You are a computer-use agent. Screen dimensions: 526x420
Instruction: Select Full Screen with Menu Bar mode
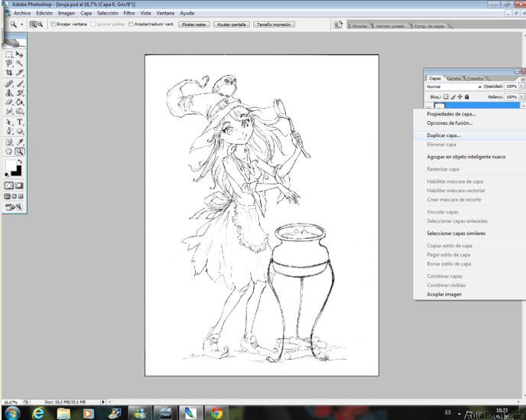click(14, 197)
